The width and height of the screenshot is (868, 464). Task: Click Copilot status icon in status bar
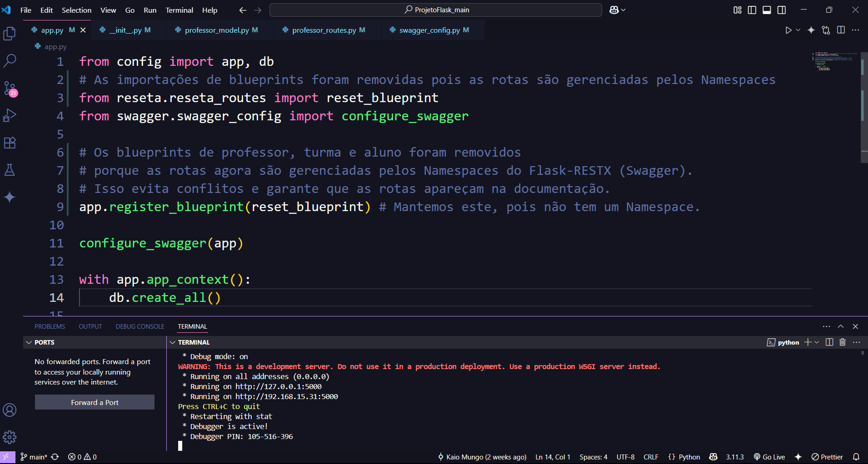pyautogui.click(x=713, y=457)
